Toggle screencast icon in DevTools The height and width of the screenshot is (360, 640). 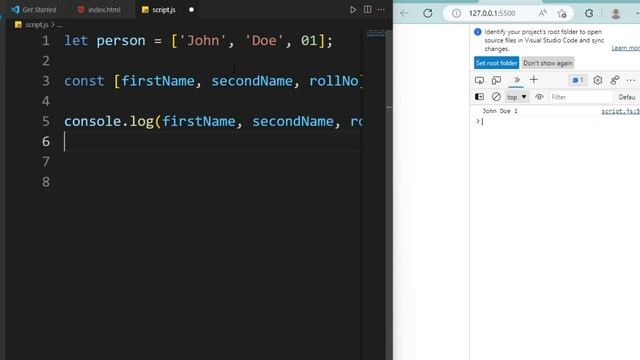[496, 80]
